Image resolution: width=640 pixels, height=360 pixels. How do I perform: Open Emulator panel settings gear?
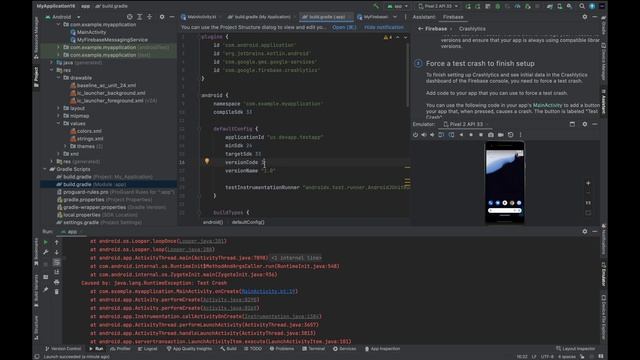coord(585,124)
